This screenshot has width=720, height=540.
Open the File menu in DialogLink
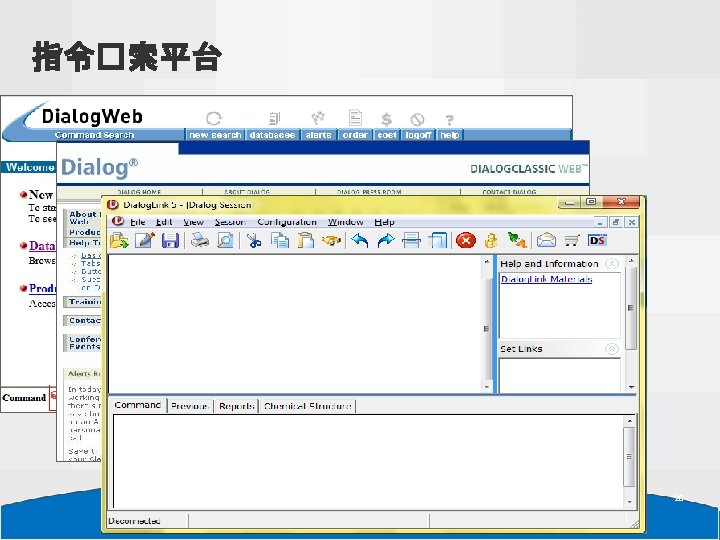138,222
